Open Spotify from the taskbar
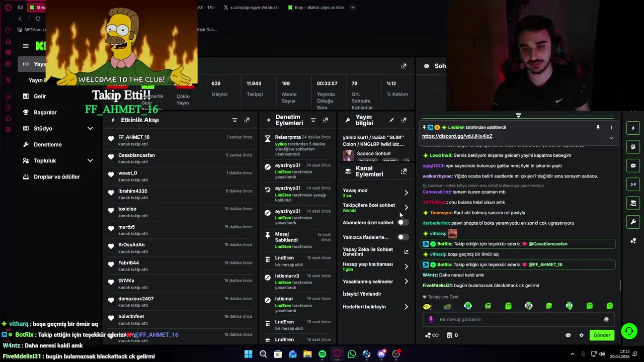The width and height of the screenshot is (644, 362). point(322,354)
